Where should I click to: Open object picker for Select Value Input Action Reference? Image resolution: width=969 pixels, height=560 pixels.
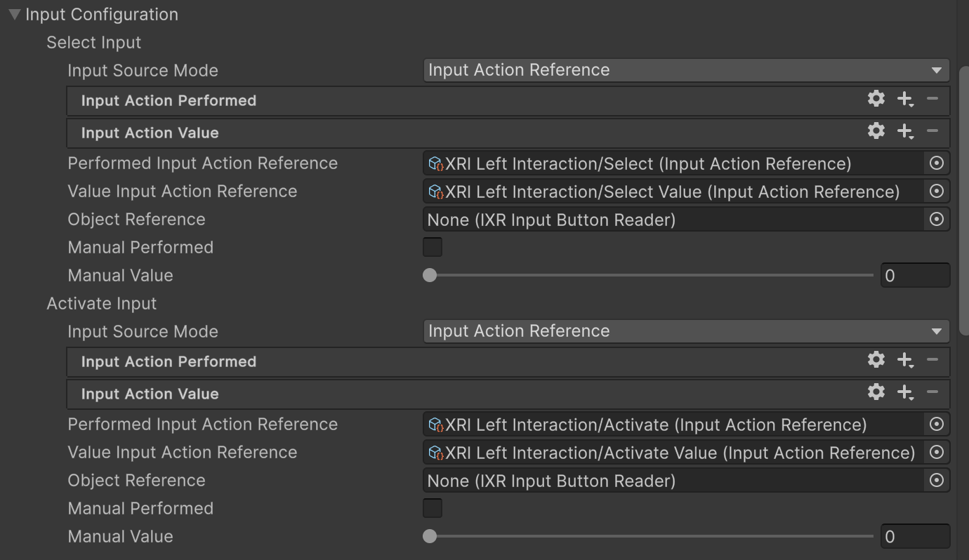pyautogui.click(x=936, y=192)
